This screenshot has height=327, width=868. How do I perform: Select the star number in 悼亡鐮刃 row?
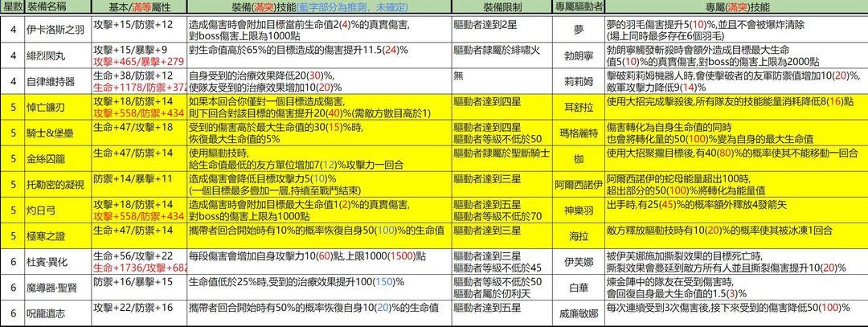pos(12,108)
